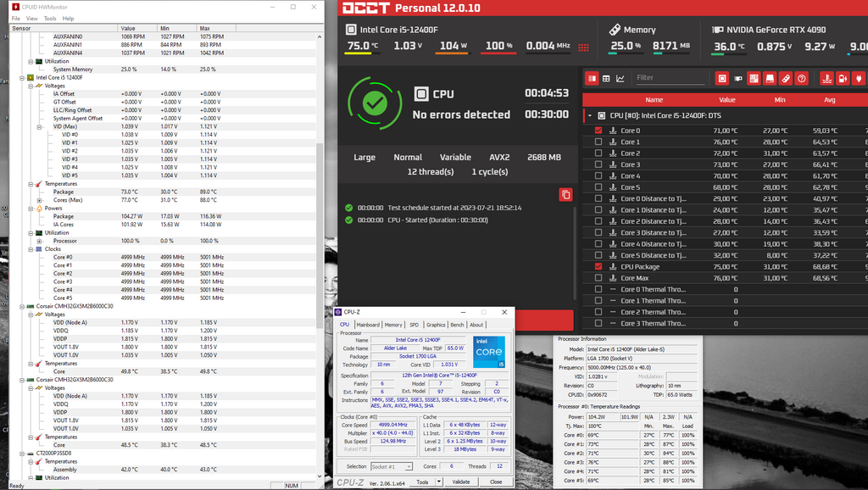868x490 pixels.
Task: Collapse Intel Core i5 12400F node in HWMonitor
Action: 22,77
